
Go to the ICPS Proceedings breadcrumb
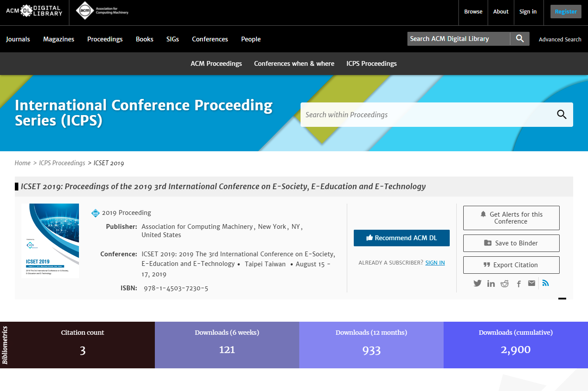click(x=62, y=163)
